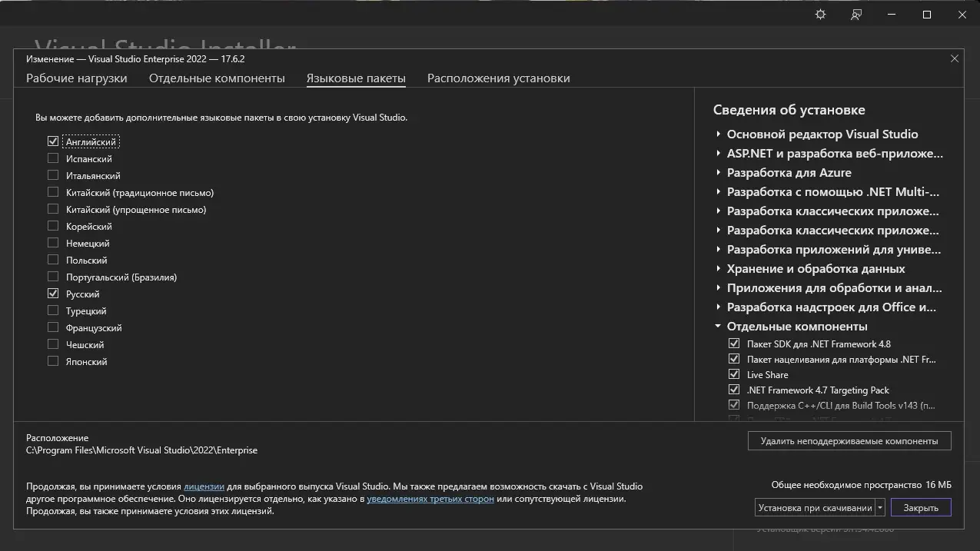The height and width of the screenshot is (551, 980).
Task: Collapse the Отдельные компоненты section
Action: point(719,326)
